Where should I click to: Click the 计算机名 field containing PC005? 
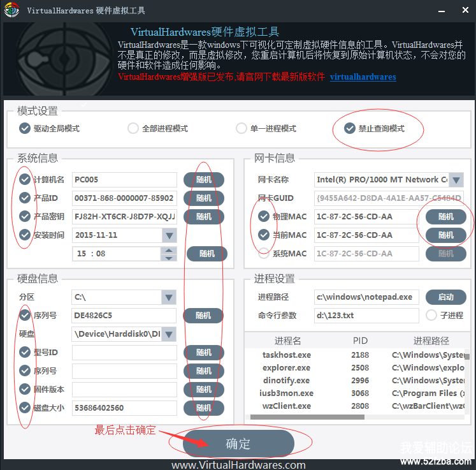pyautogui.click(x=124, y=180)
